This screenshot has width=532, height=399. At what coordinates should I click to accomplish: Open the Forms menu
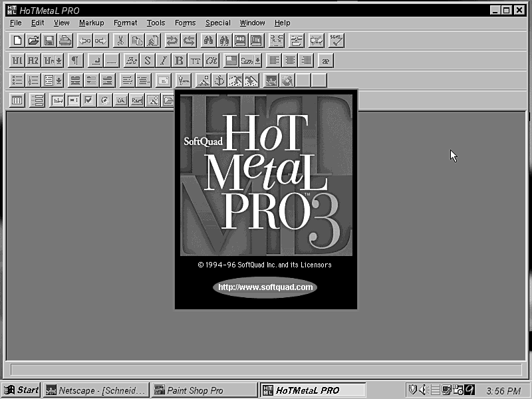point(185,23)
